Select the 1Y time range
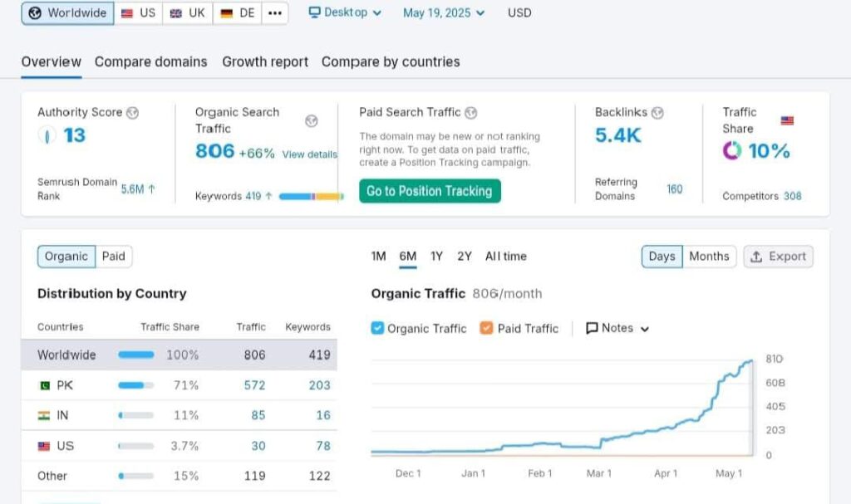 click(x=436, y=257)
